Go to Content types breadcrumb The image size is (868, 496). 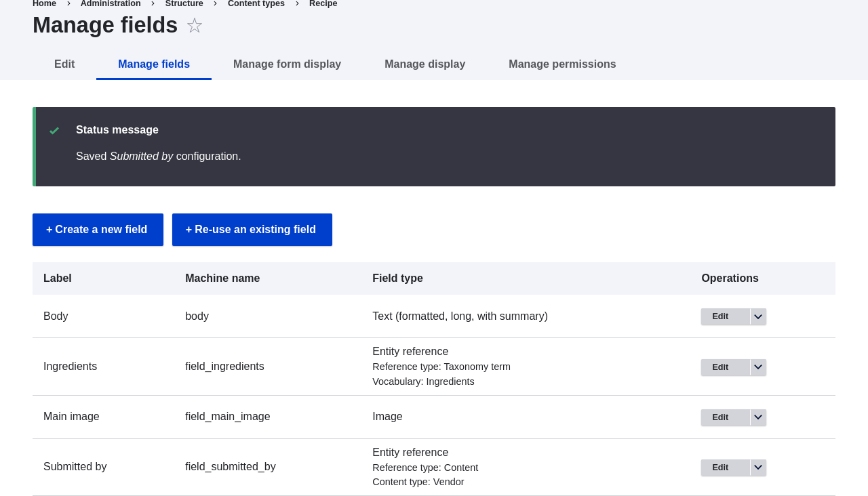pyautogui.click(x=256, y=3)
